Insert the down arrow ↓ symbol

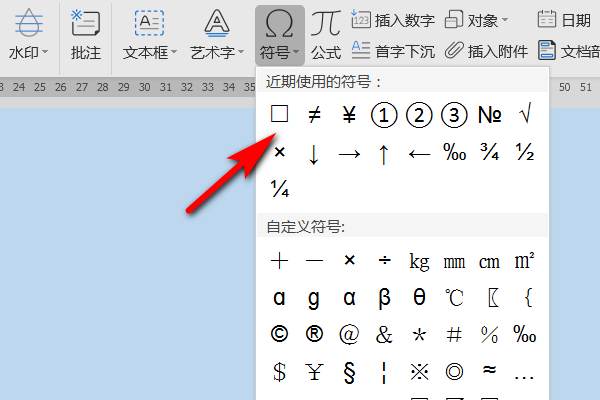coord(314,154)
